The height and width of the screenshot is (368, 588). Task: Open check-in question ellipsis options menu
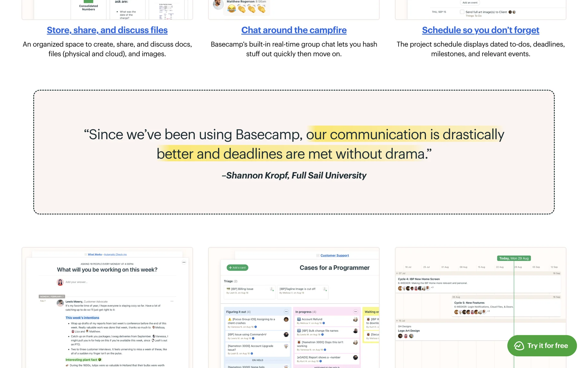point(184,262)
